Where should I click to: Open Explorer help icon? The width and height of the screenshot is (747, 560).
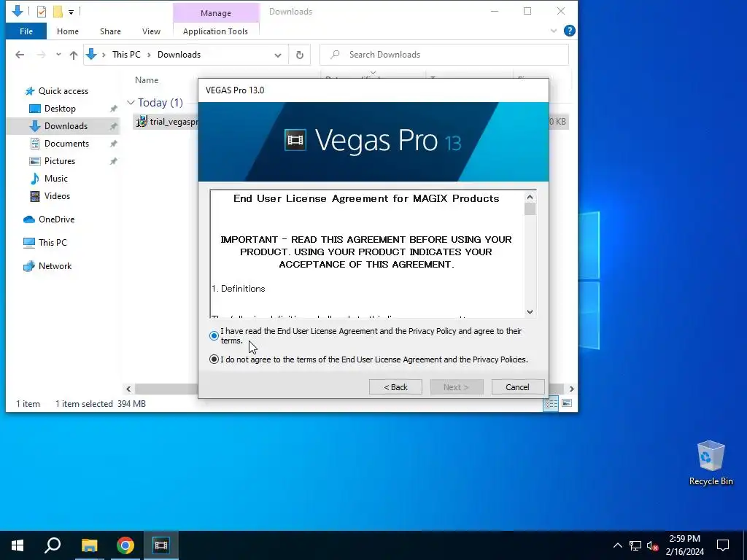(569, 31)
